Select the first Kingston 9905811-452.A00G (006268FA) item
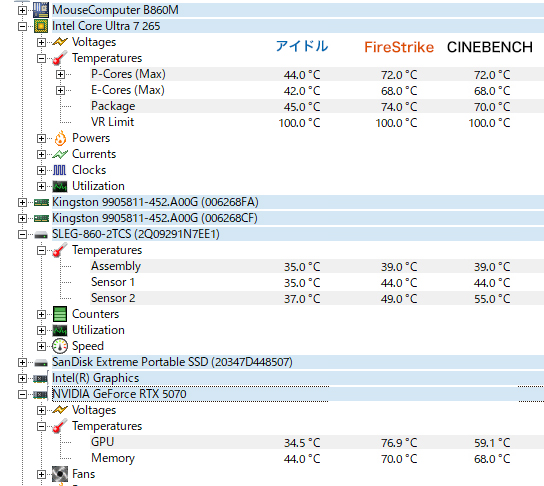Viewport: 544px width, 486px height. [x=155, y=202]
